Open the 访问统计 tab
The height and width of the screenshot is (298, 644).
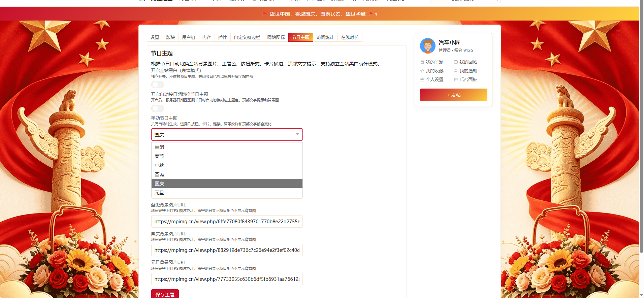point(325,37)
